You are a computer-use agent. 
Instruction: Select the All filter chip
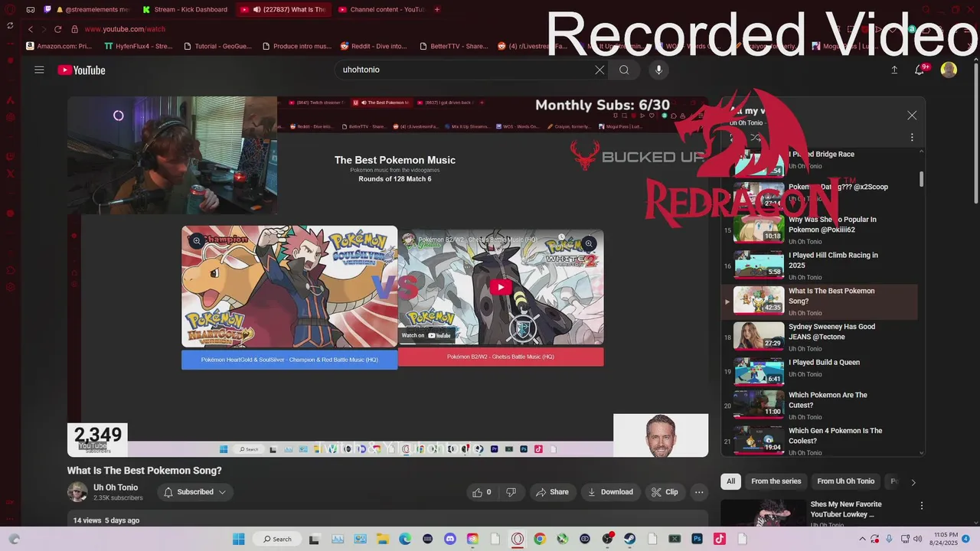pos(731,481)
